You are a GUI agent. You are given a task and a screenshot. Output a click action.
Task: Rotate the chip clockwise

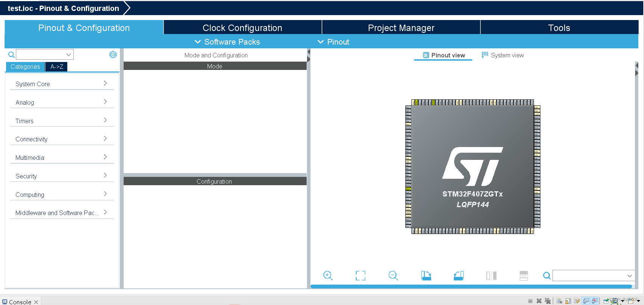pos(426,276)
